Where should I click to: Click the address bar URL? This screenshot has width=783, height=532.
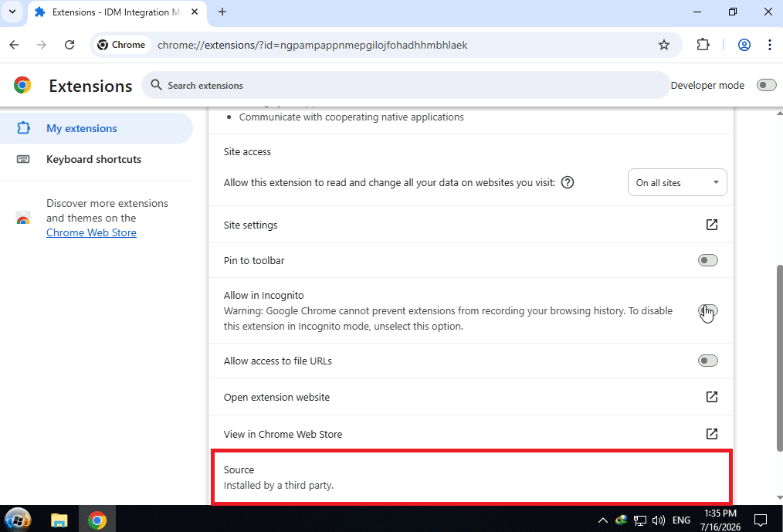(313, 45)
